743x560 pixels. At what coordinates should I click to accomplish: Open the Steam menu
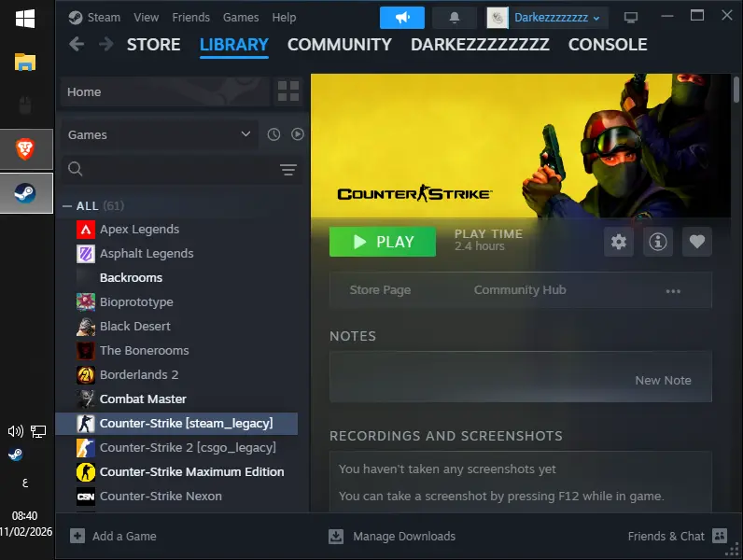click(x=104, y=18)
